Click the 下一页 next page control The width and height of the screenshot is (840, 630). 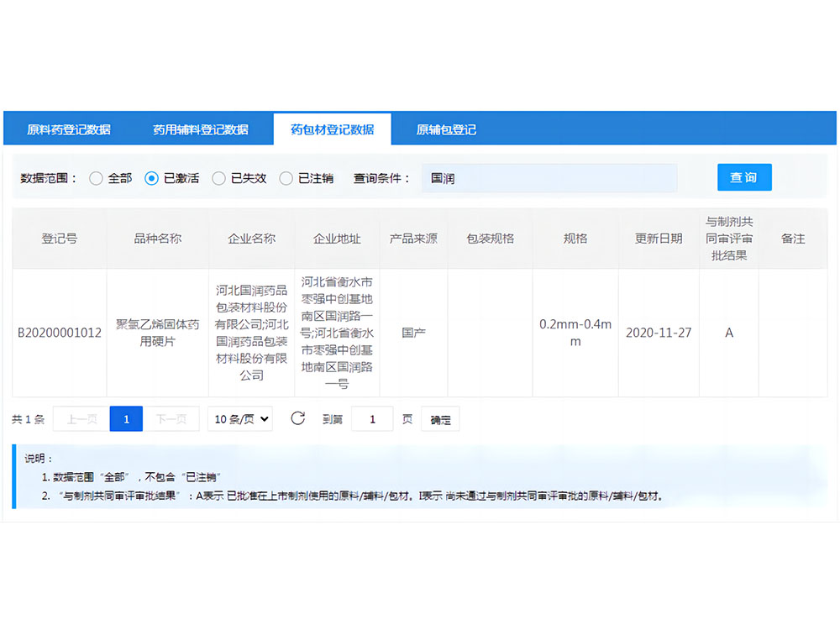(x=172, y=418)
